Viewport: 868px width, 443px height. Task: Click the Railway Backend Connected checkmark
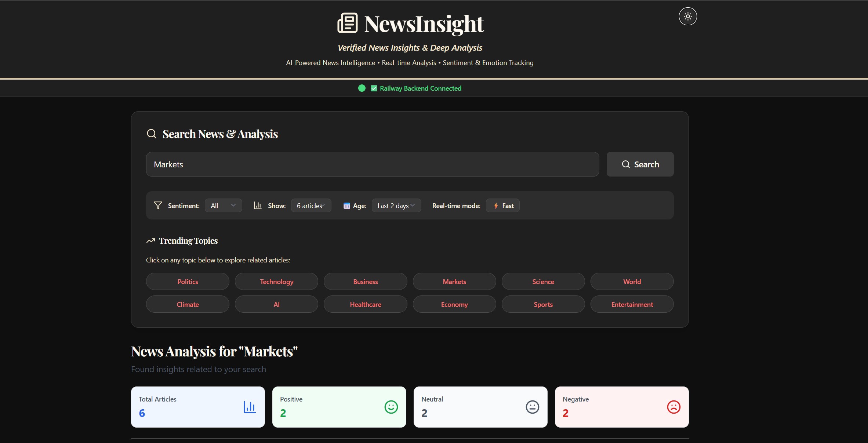[x=374, y=88]
